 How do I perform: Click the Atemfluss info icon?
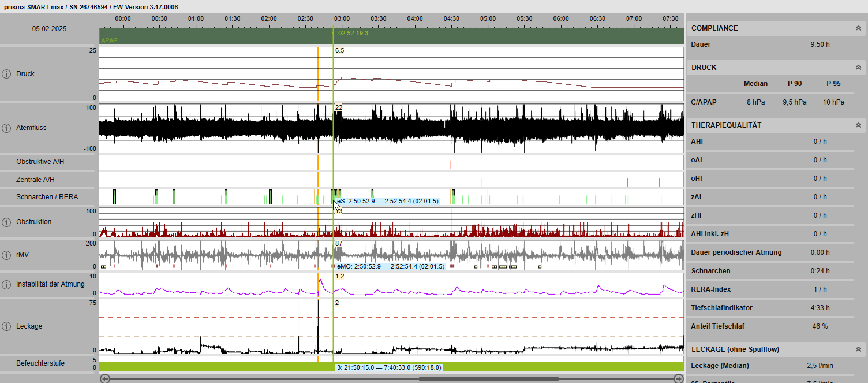coord(6,128)
